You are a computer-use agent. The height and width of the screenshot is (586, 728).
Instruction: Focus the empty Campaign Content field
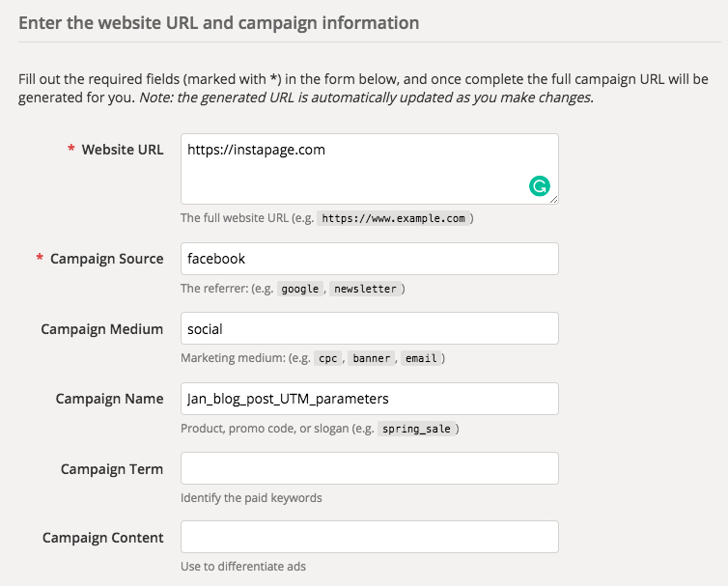[x=369, y=537]
